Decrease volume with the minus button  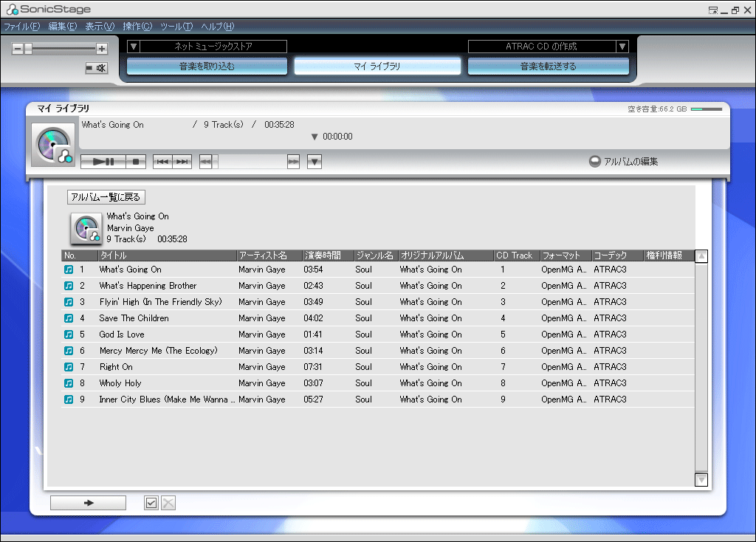coord(18,48)
